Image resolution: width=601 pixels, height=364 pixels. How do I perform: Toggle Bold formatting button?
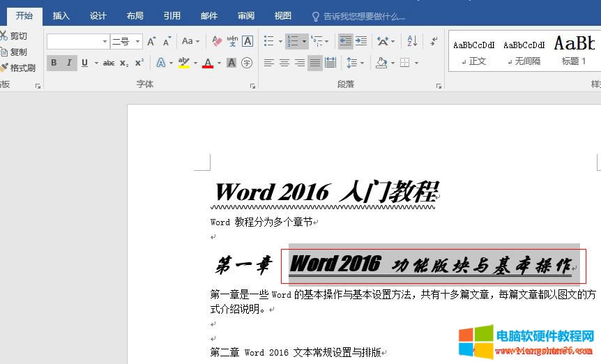pyautogui.click(x=54, y=63)
